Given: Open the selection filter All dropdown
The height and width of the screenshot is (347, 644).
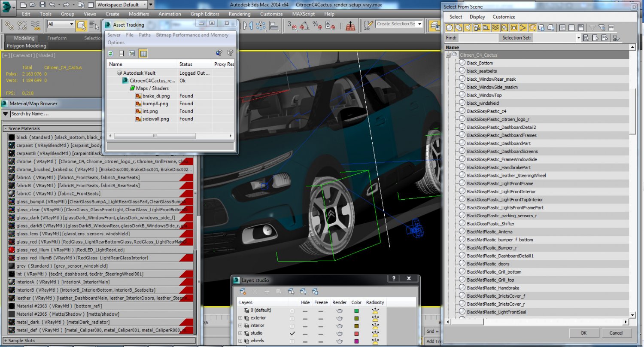Looking at the screenshot, I should 60,24.
